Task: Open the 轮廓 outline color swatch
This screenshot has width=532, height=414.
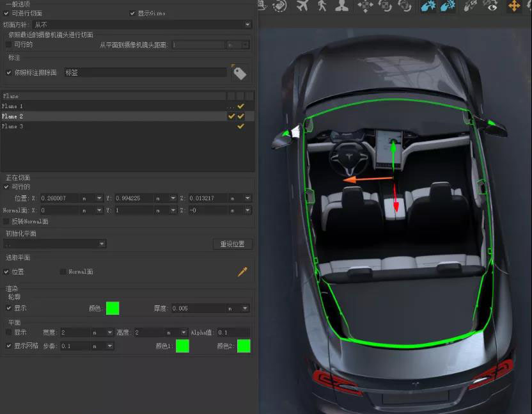Action: click(113, 308)
